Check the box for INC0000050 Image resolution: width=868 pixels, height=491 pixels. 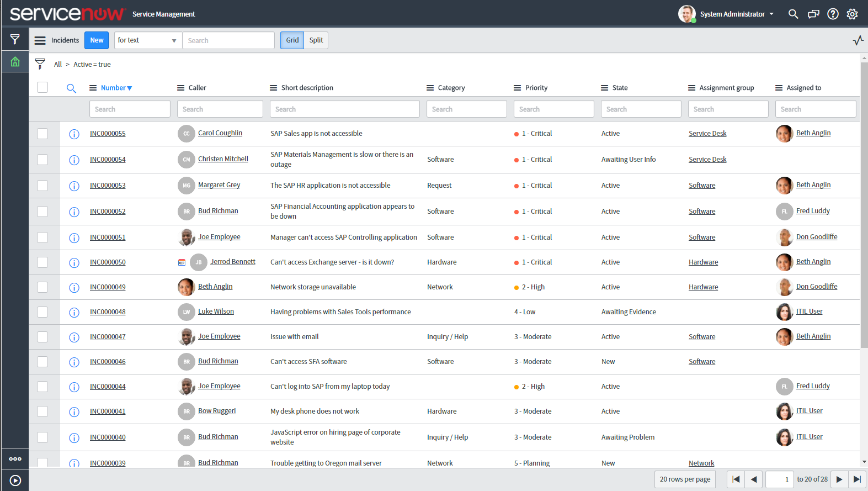coord(42,262)
